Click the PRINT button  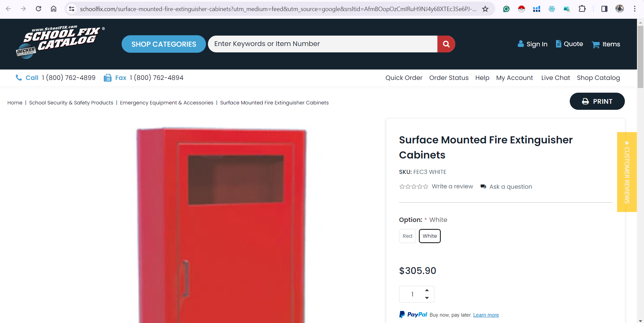pos(597,101)
